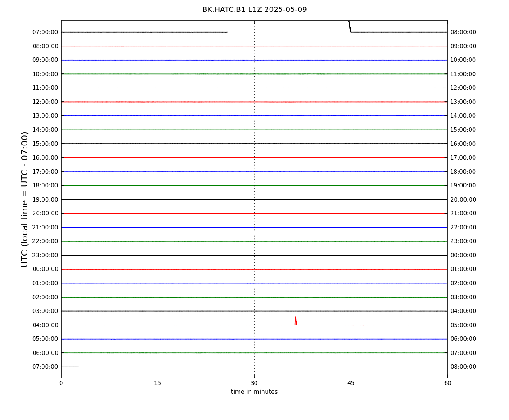
Task: Click the left-axis label 23:00:00
Action: point(45,255)
